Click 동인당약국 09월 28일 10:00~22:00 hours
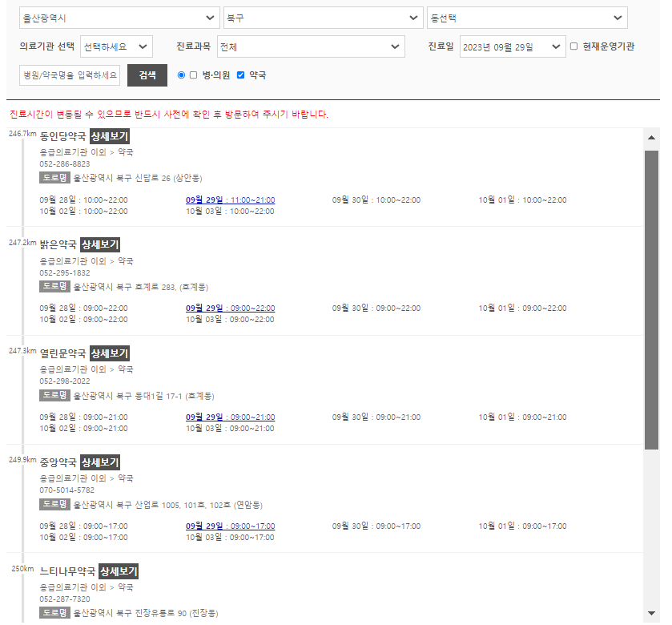The width and height of the screenshot is (672, 625). [x=83, y=200]
